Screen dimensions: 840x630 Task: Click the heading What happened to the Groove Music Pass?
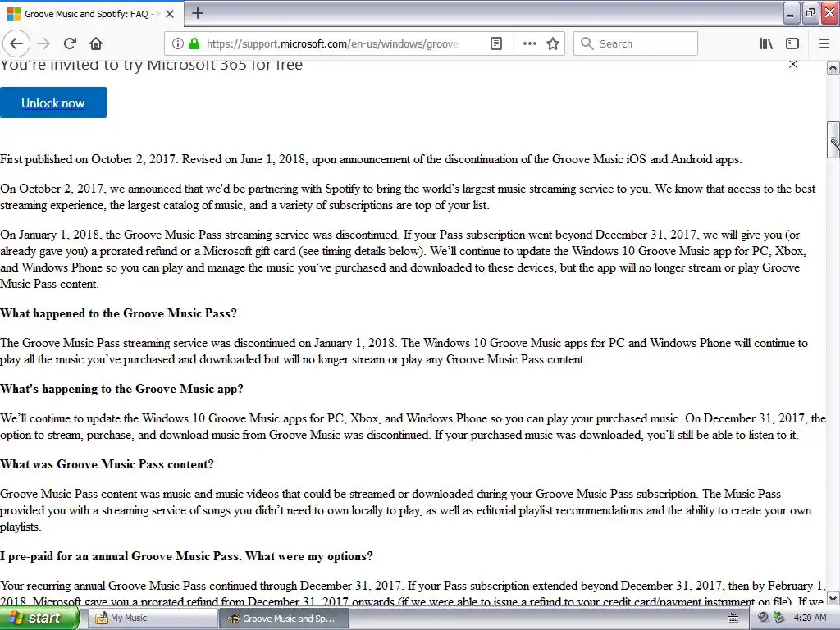118,313
